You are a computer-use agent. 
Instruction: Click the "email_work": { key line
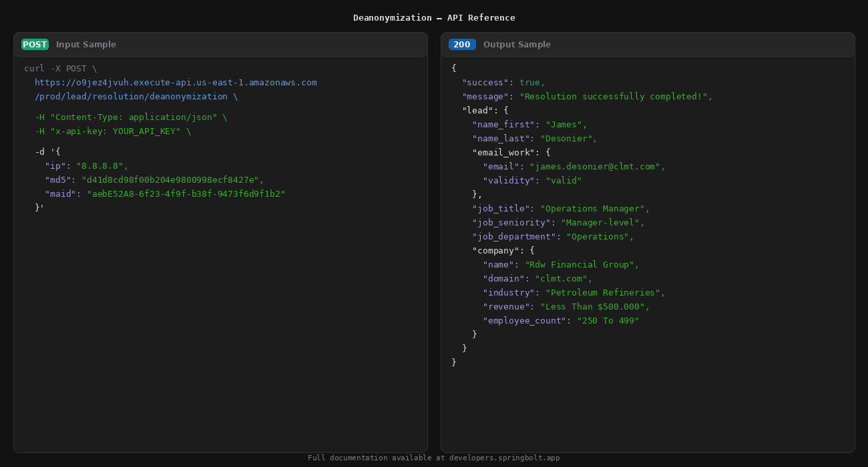(511, 153)
